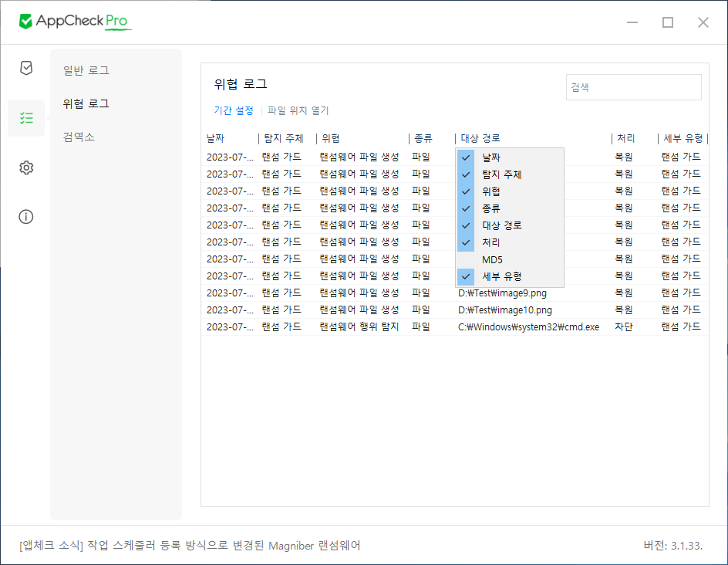Image resolution: width=728 pixels, height=565 pixels.
Task: Maximize the AppCheck window
Action: 667,22
